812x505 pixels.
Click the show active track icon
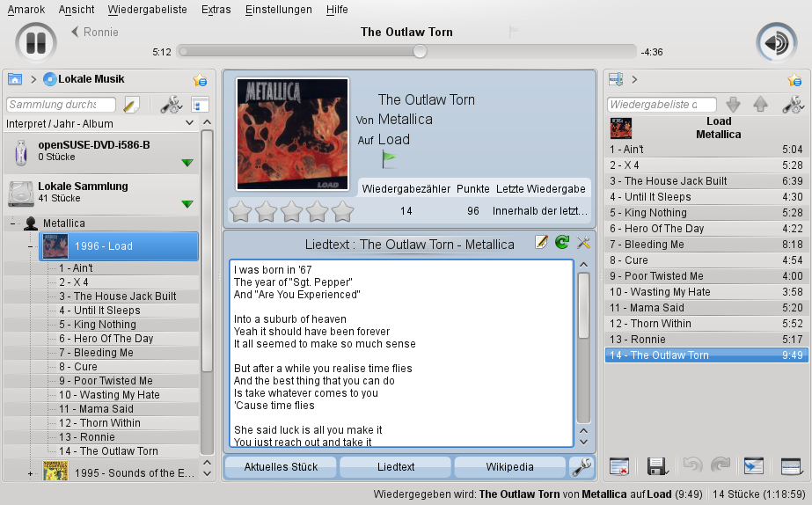[753, 466]
